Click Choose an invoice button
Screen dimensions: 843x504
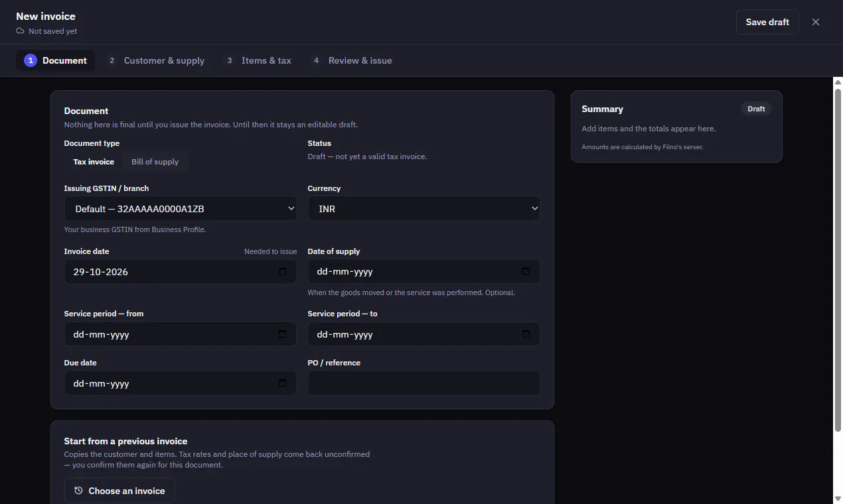pos(119,491)
